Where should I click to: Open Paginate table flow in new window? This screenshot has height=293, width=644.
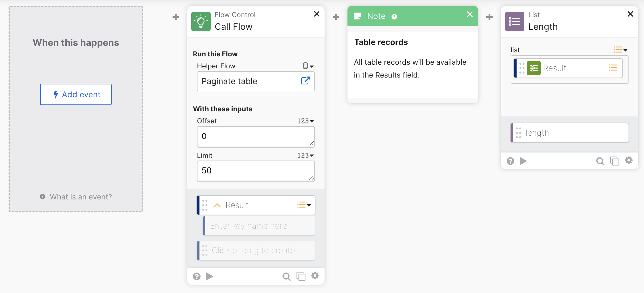(x=306, y=81)
